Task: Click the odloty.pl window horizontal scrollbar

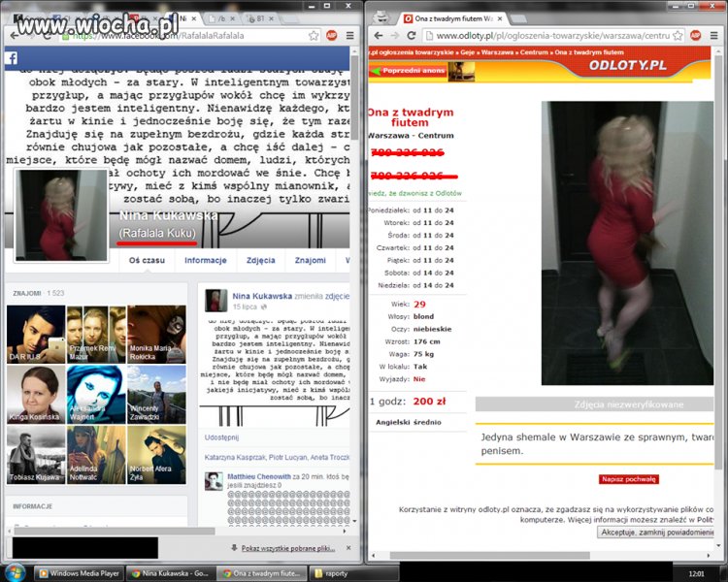Action: point(490,555)
